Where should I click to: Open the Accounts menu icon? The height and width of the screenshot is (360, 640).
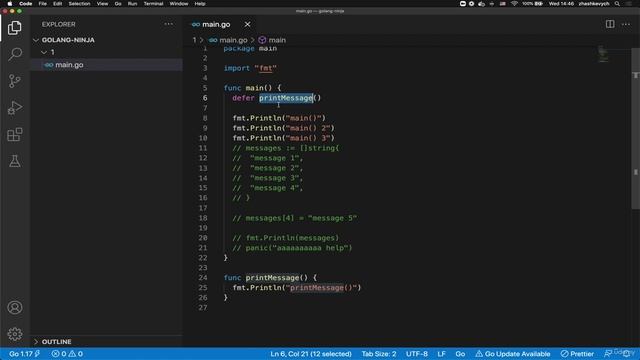tap(15, 307)
